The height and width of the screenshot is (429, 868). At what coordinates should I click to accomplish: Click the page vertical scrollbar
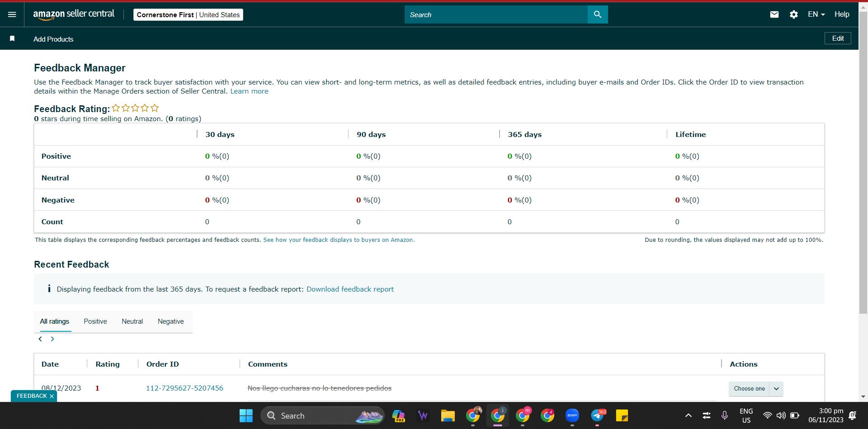click(x=863, y=163)
